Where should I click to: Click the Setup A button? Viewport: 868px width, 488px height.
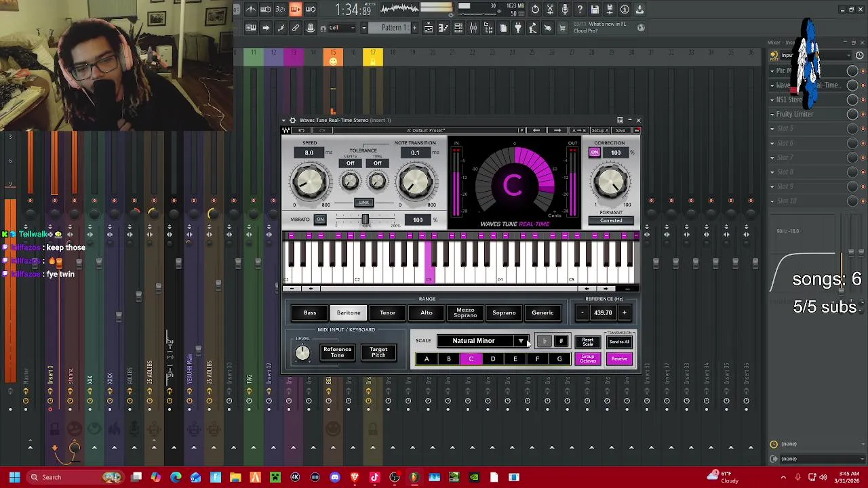599,130
